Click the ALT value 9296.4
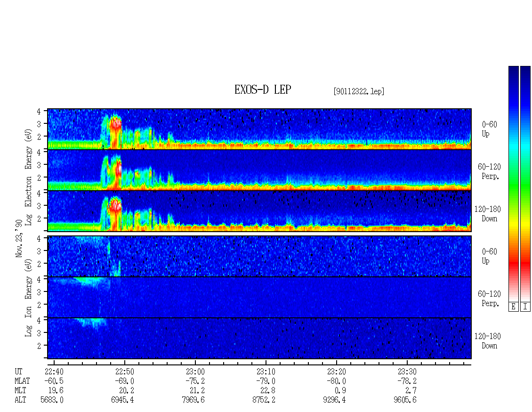532x412 pixels. pos(334,400)
